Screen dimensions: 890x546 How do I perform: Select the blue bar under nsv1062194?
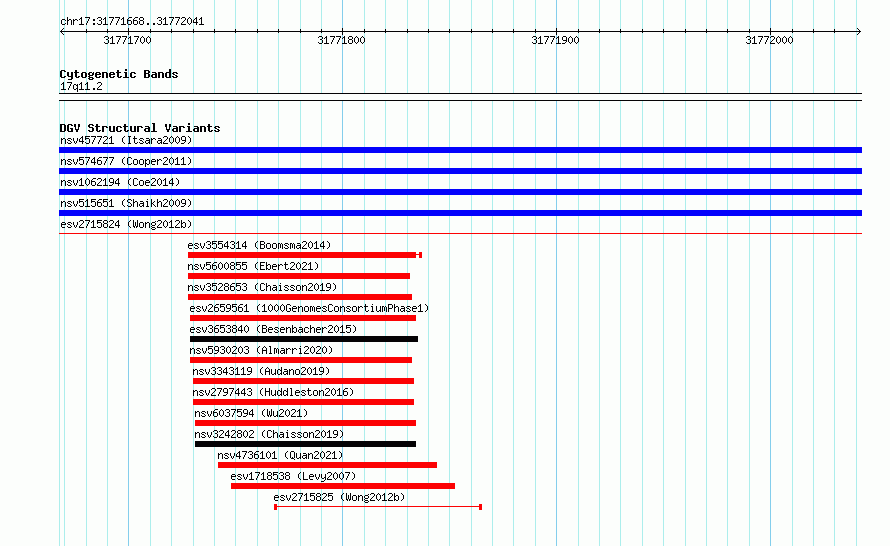(460, 192)
